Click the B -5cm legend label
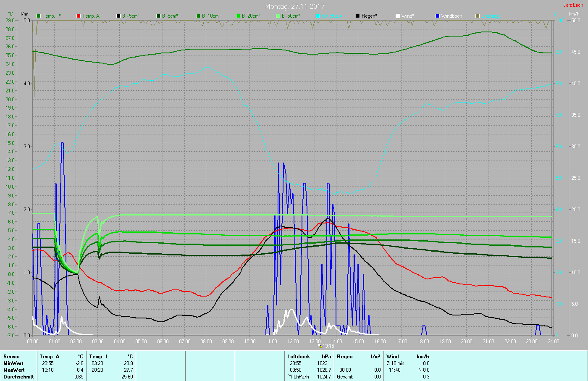The height and width of the screenshot is (381, 588). (170, 16)
